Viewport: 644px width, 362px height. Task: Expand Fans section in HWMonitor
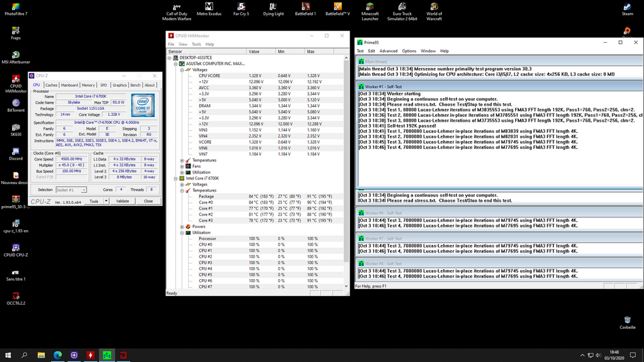tap(182, 167)
